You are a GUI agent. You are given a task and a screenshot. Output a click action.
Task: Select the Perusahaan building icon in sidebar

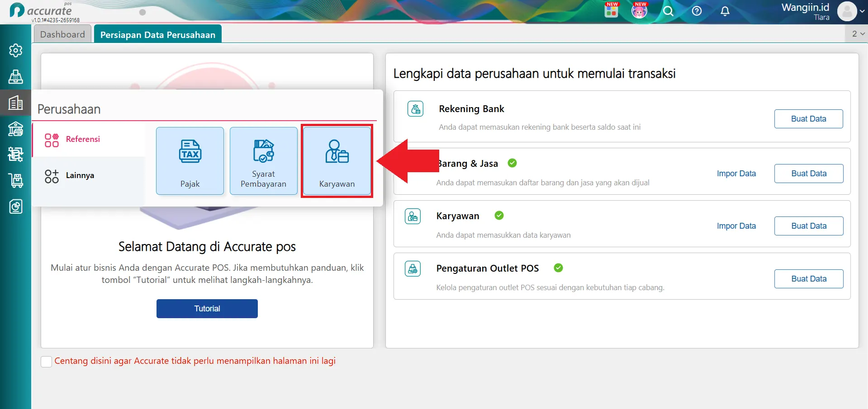pyautogui.click(x=16, y=103)
